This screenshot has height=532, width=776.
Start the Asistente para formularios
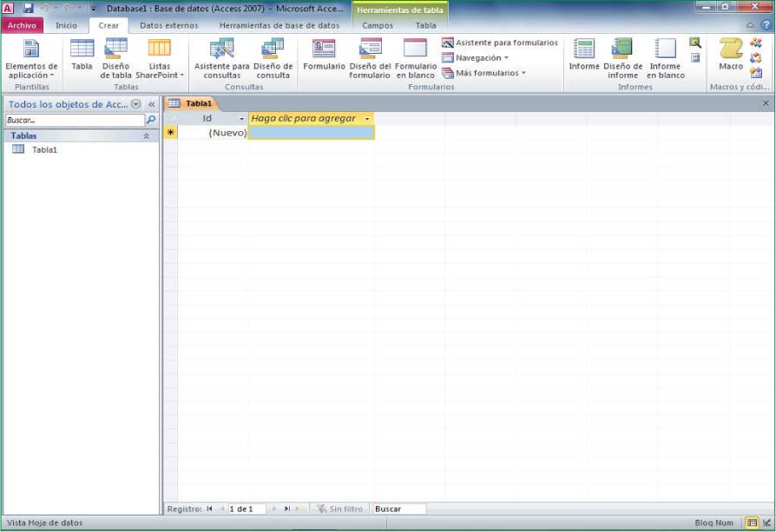[x=500, y=43]
